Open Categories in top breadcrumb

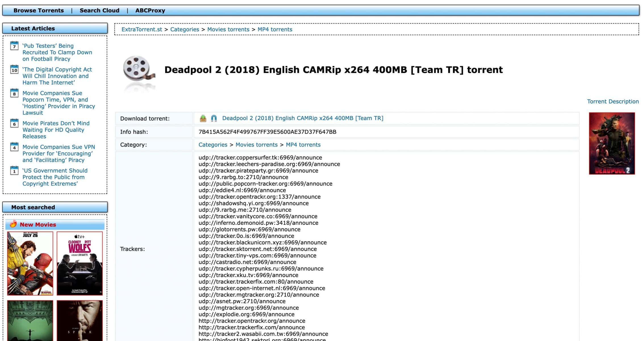185,29
